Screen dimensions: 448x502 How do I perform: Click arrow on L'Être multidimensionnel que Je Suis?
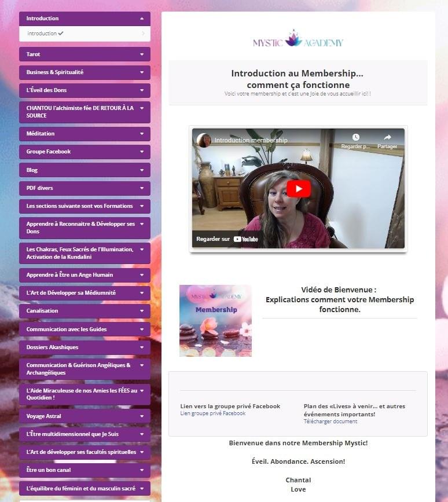click(x=142, y=434)
